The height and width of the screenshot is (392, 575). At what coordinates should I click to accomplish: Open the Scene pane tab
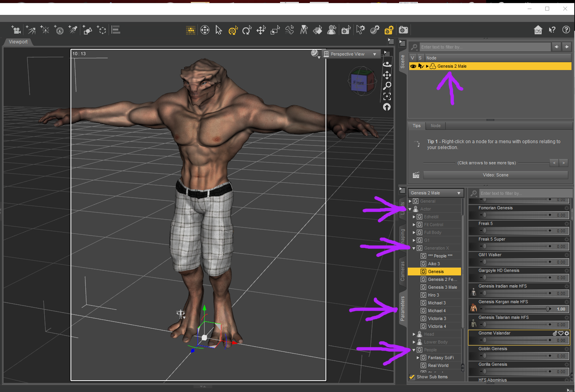point(403,61)
